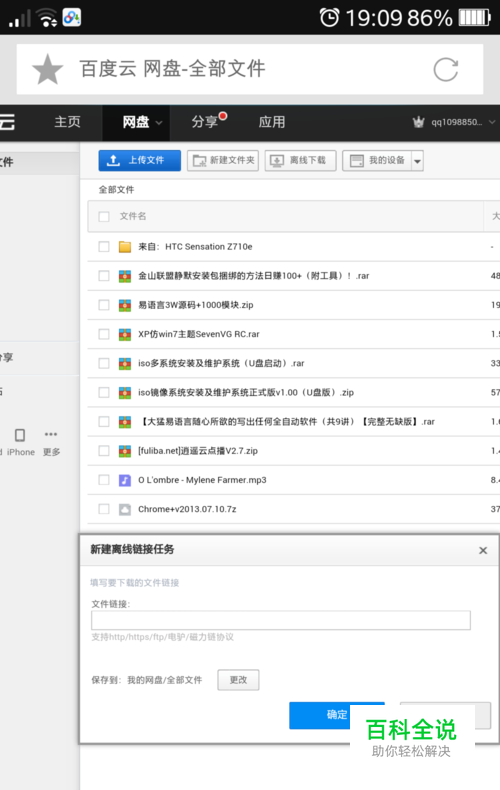
Task: Click archive icon of XP仿win7主题 rar
Action: click(x=125, y=335)
